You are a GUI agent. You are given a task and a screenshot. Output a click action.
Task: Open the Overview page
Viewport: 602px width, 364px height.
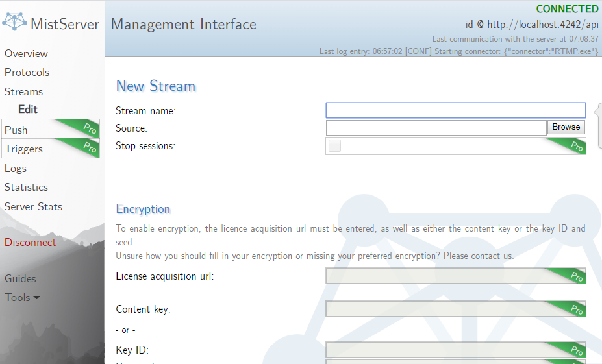pos(26,54)
